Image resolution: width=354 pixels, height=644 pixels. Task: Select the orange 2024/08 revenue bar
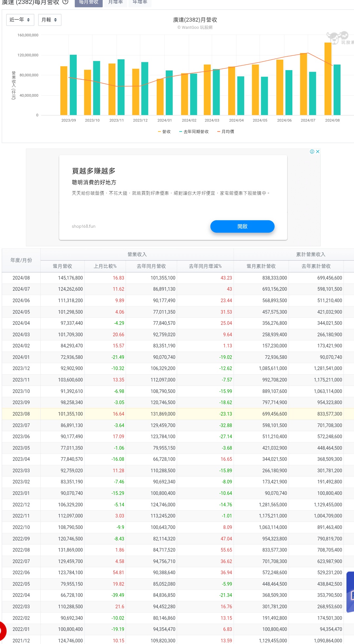pyautogui.click(x=328, y=79)
